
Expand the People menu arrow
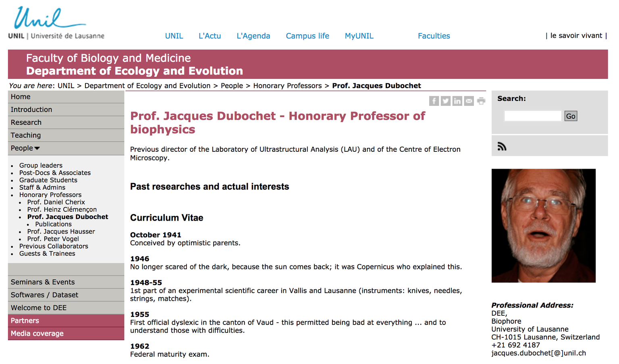click(x=37, y=148)
